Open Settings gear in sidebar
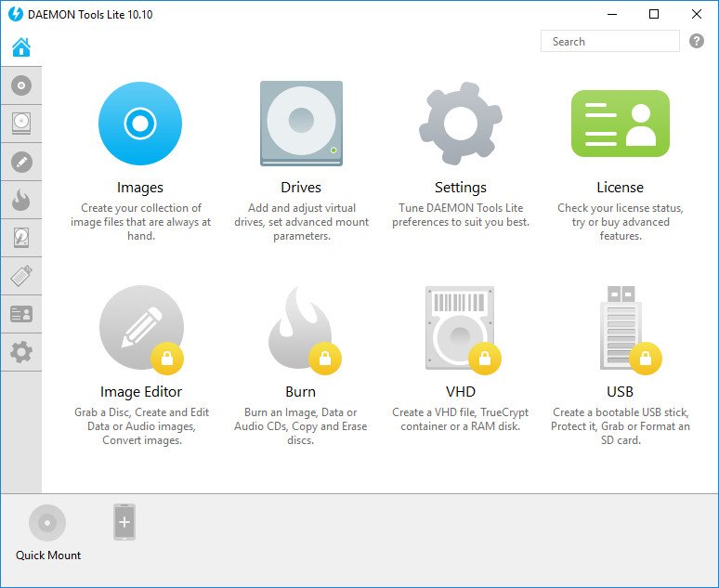Viewport: 719px width, 588px height. [x=21, y=352]
